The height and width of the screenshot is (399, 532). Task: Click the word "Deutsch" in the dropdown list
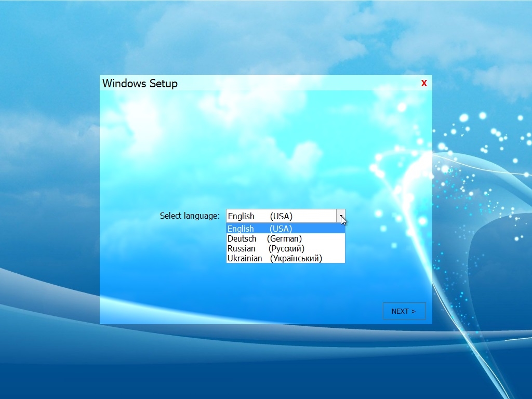point(242,238)
